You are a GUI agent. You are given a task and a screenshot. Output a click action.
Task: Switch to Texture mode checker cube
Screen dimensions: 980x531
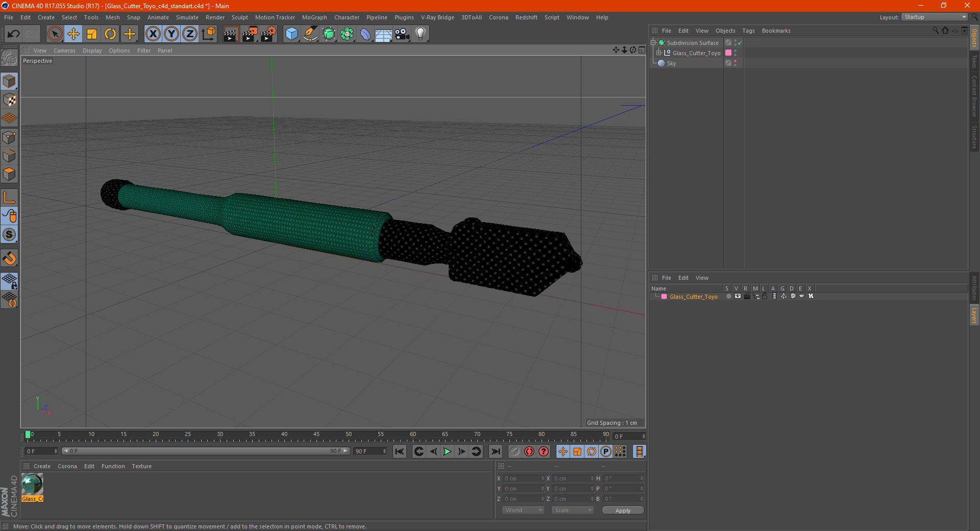pos(9,100)
